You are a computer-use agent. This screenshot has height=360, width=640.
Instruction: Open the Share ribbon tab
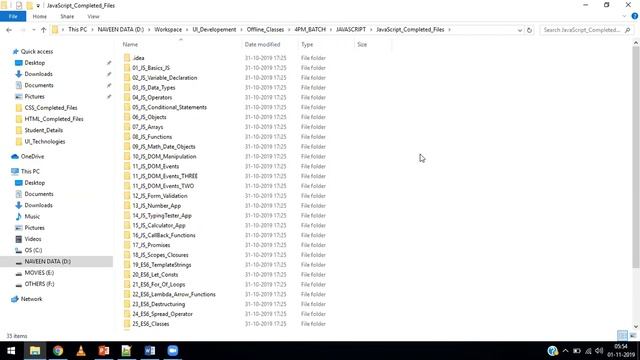coord(67,16)
